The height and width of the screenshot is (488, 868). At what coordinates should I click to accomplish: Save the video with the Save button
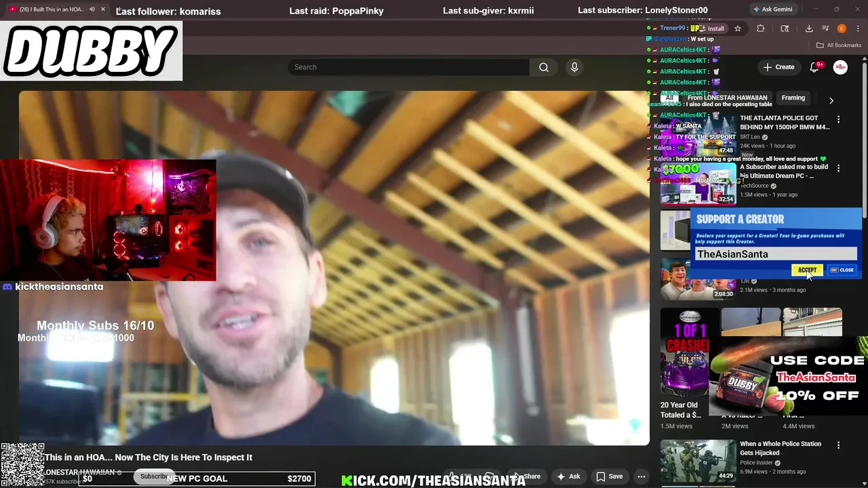(x=609, y=476)
